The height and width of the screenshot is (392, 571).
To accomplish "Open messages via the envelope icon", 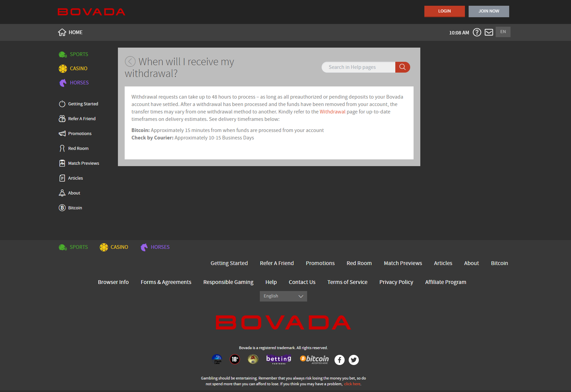I will point(489,32).
